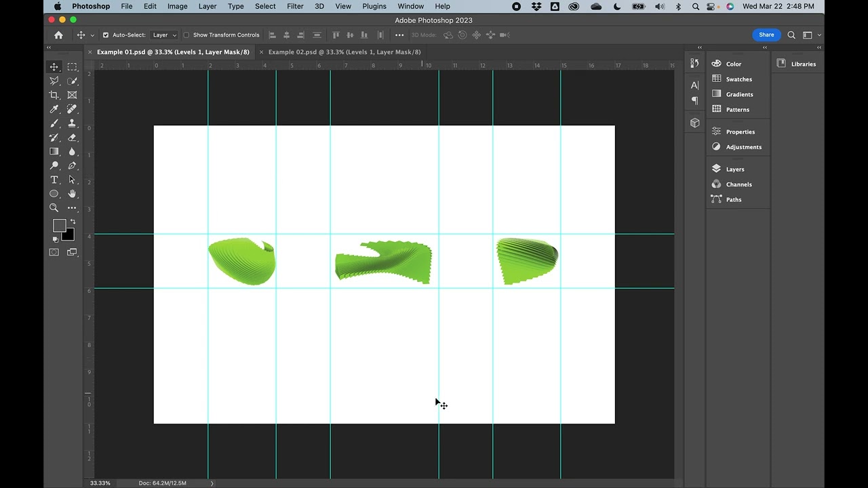Open the Adjustments panel

[744, 147]
